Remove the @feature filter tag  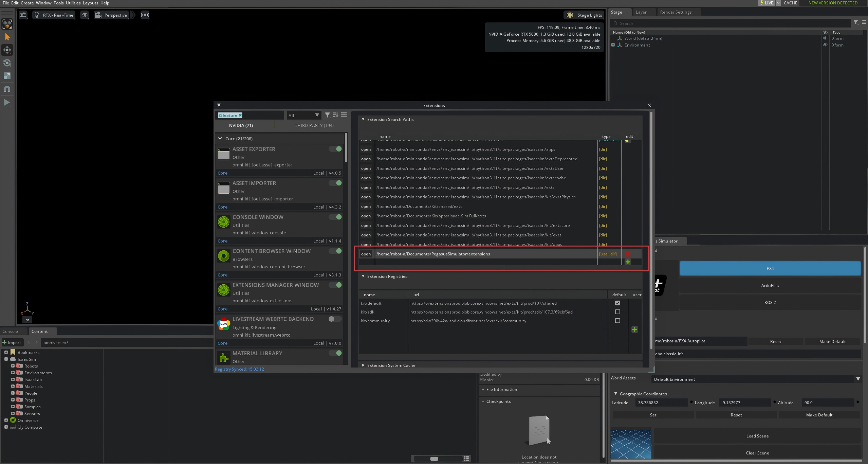(x=240, y=115)
